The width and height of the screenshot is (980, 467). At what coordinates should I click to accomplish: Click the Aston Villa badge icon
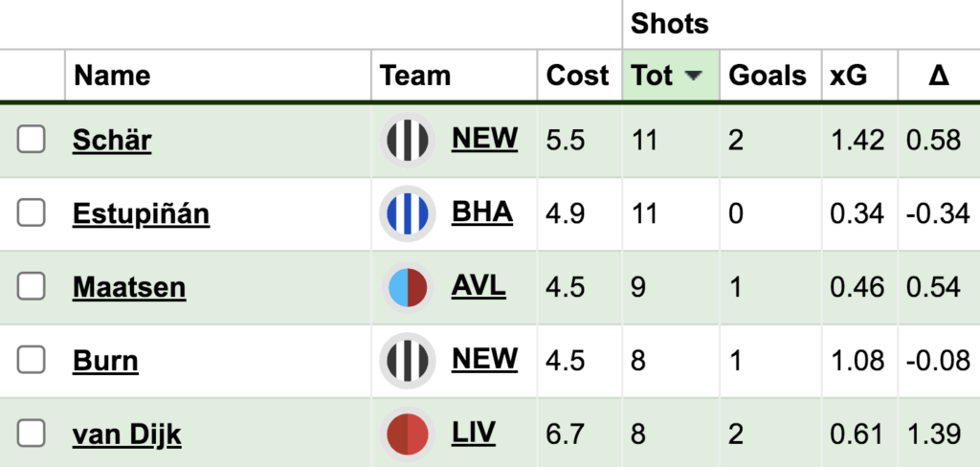pyautogui.click(x=409, y=286)
